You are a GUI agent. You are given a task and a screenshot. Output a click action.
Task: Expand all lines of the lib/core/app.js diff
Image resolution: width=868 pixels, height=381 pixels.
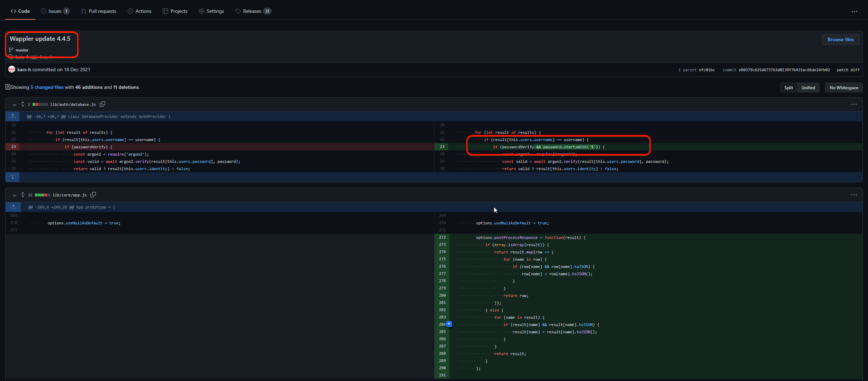[23, 195]
